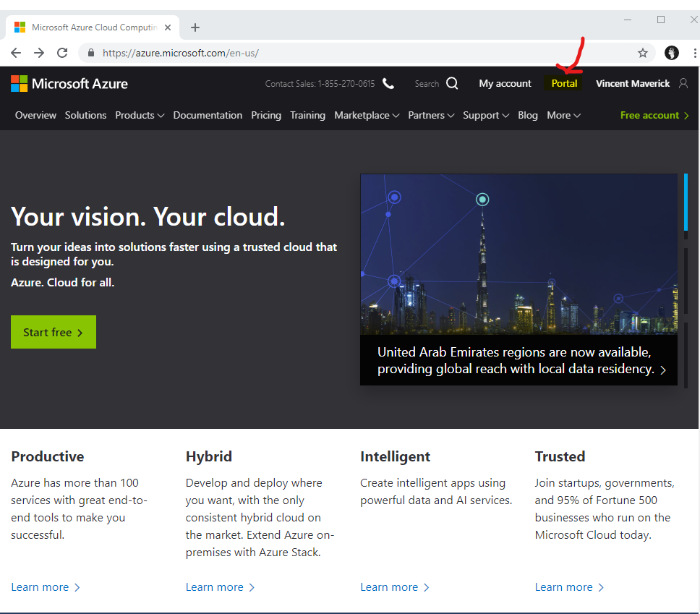This screenshot has height=614, width=700.
Task: Open the Chrome profile avatar
Action: (671, 53)
